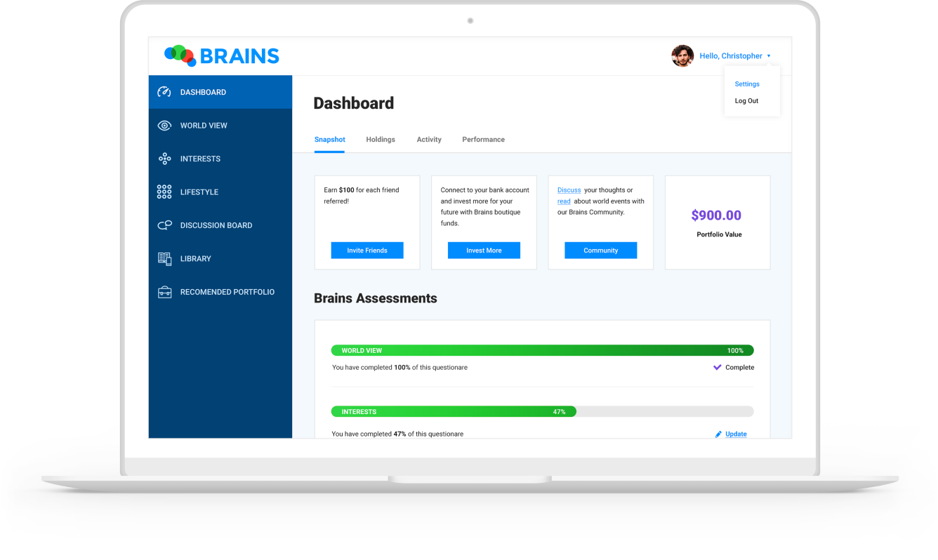Screen dimensions: 938x560
Task: Click the Dashboard speedometer icon in sidebar
Action: tap(164, 92)
